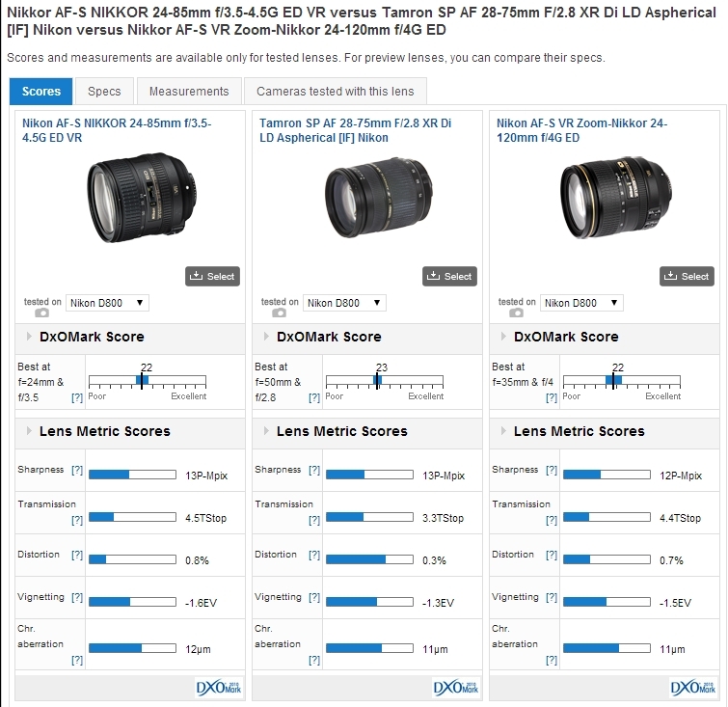The height and width of the screenshot is (707, 728).
Task: Open the Transmission help icon for Tamron lens
Action: click(x=314, y=520)
